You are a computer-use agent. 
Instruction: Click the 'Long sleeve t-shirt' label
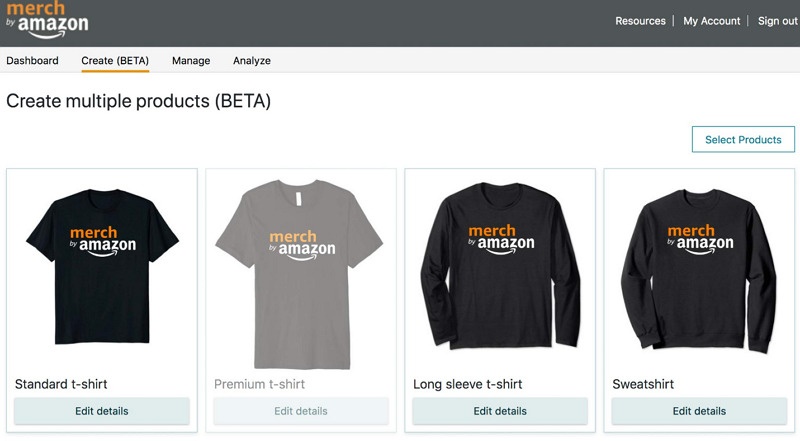[x=468, y=384]
